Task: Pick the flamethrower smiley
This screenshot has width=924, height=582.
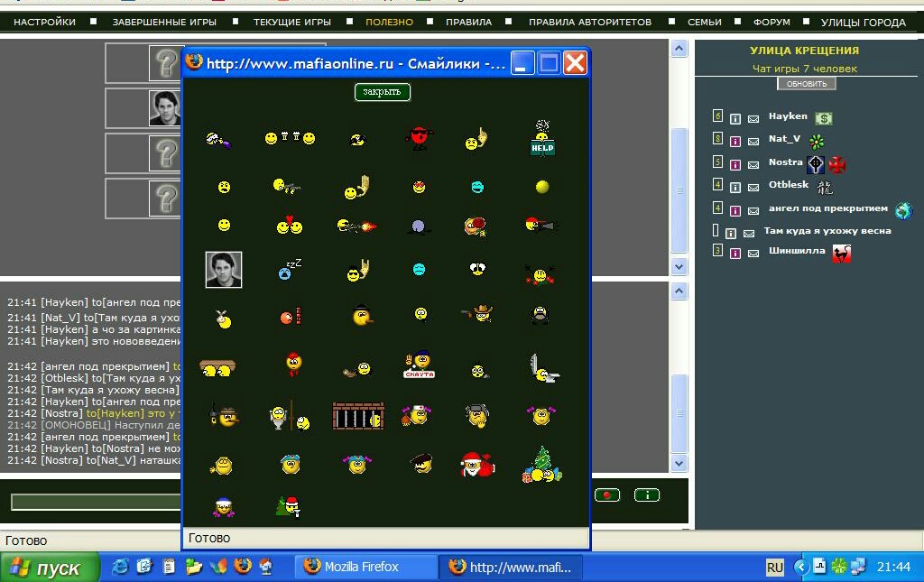Action: (356, 225)
